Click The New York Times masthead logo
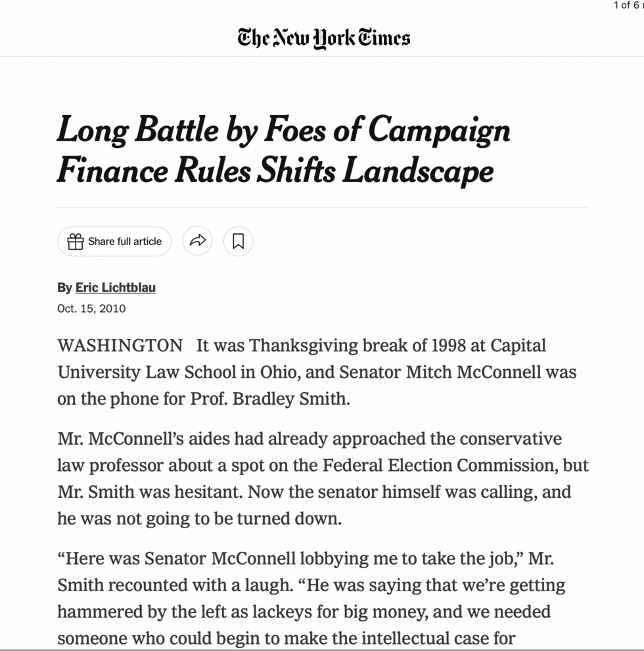 pos(322,37)
